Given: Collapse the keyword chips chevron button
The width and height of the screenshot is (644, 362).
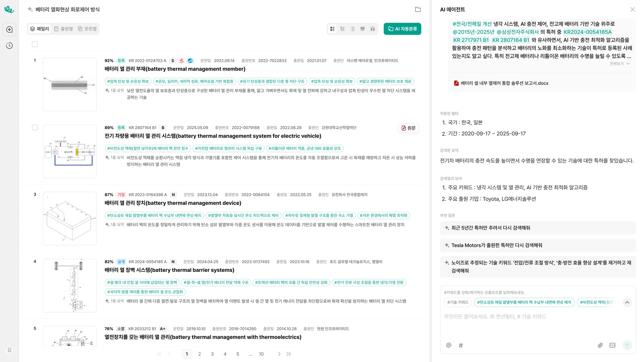Looking at the screenshot, I should 627,302.
